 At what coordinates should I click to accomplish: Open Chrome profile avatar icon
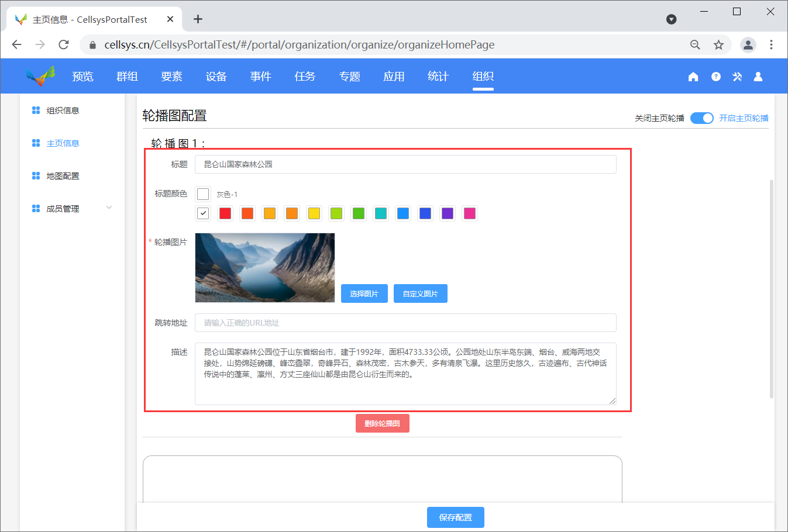point(748,45)
